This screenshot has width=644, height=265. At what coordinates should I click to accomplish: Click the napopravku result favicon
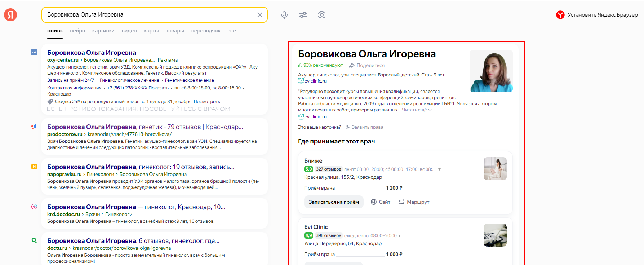34,167
